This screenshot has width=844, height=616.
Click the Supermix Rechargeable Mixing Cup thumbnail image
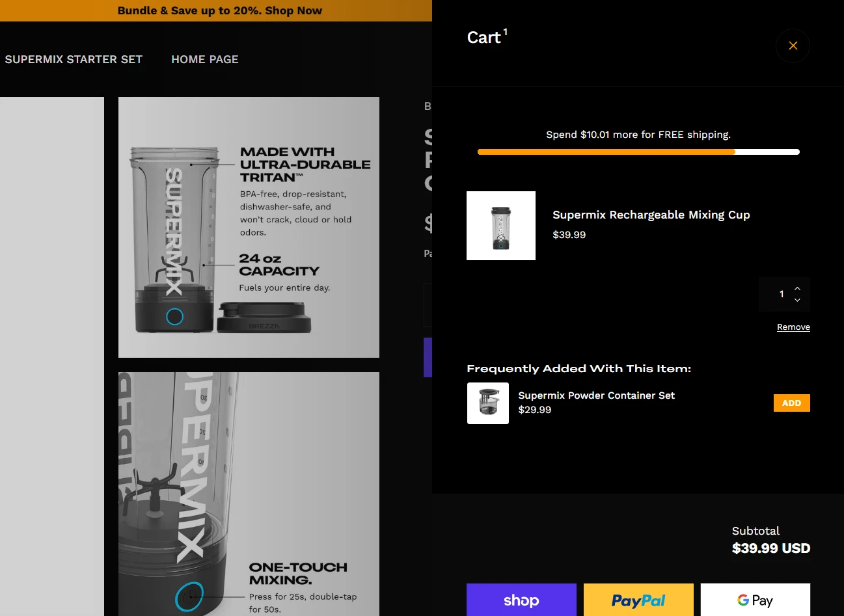(x=500, y=226)
